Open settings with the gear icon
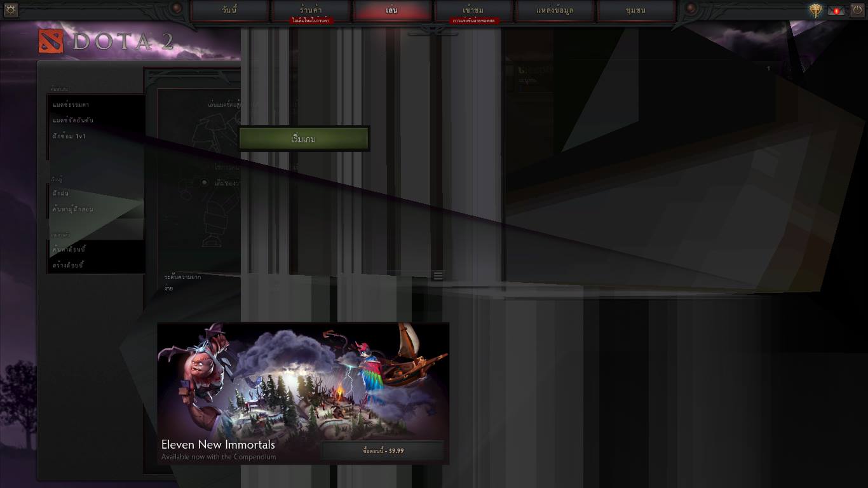The image size is (868, 488). click(11, 10)
